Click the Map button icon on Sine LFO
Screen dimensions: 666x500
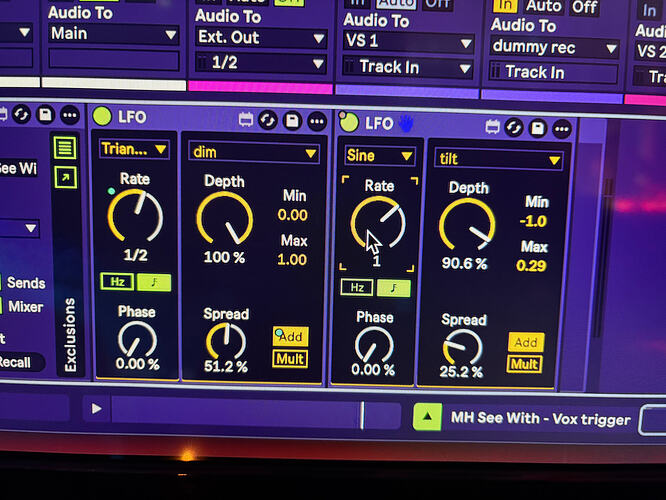[x=492, y=126]
